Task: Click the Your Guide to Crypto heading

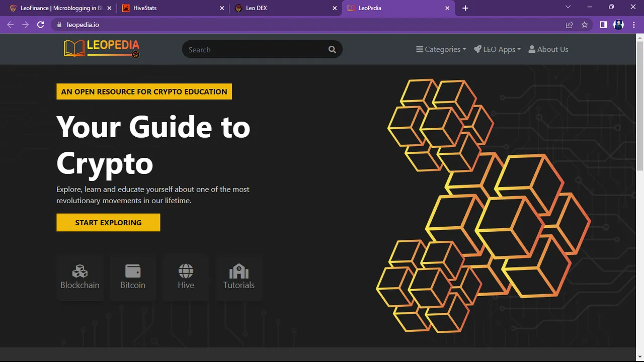Action: click(x=153, y=145)
